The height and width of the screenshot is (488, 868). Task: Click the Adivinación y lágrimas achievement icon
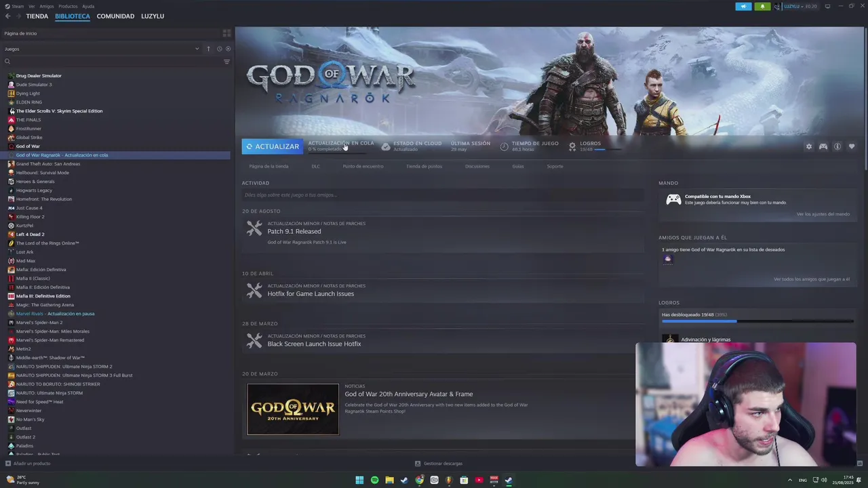670,339
